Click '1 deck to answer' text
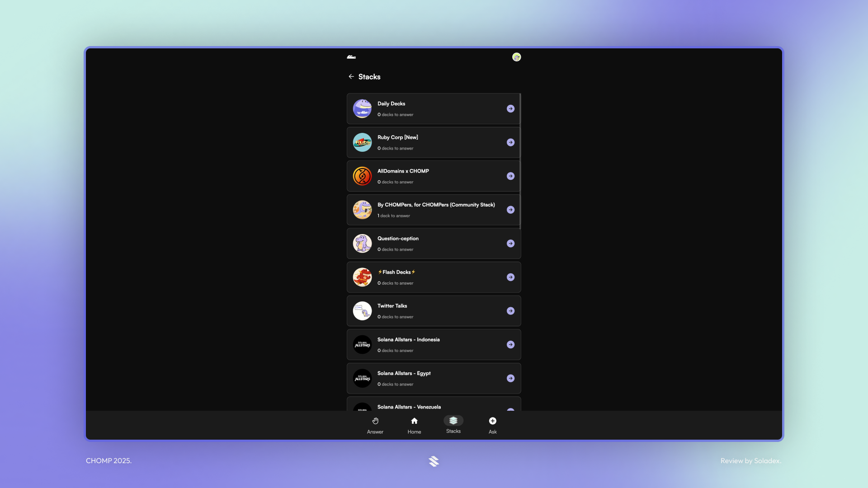868x488 pixels. [x=394, y=216]
